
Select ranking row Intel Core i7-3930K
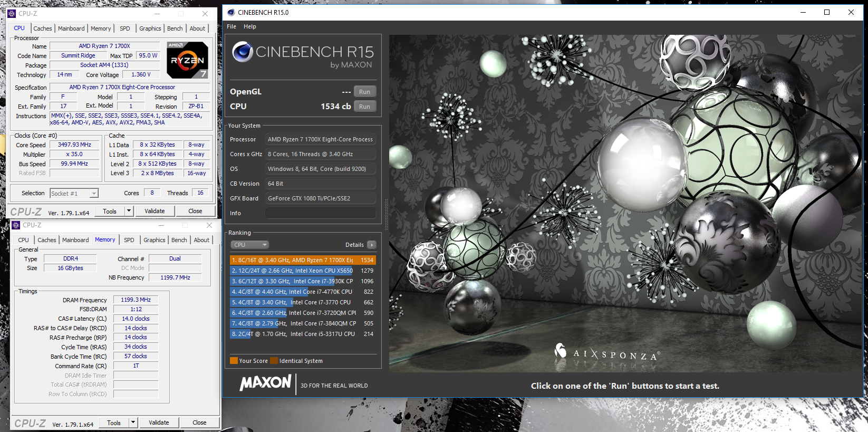coord(303,281)
